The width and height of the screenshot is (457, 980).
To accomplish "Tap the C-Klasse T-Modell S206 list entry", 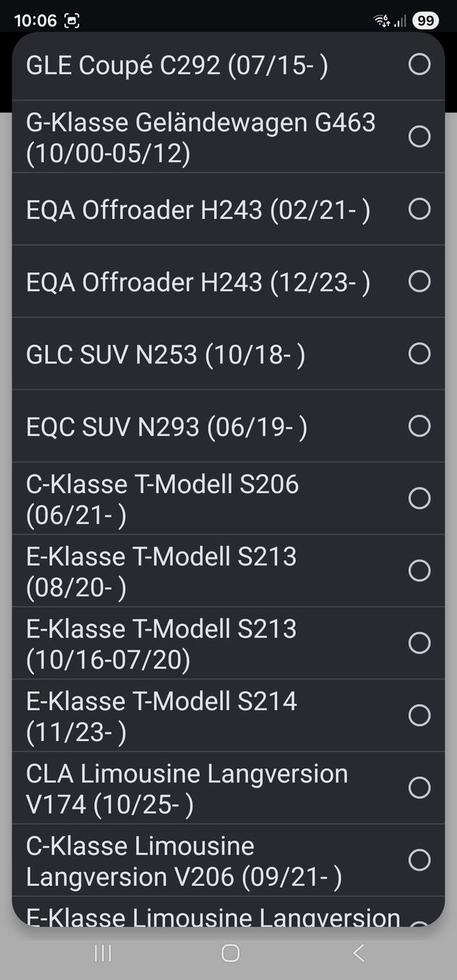I will tap(162, 499).
